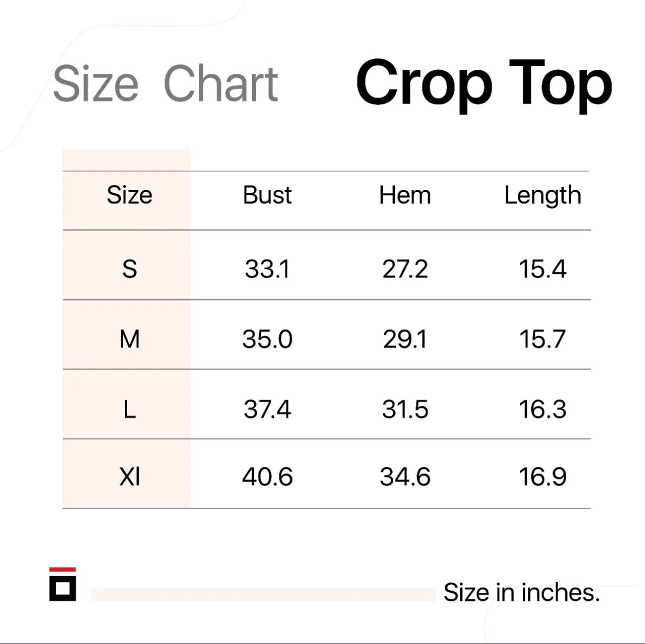Click bust value 40.6
This screenshot has height=644, width=645.
267,476
